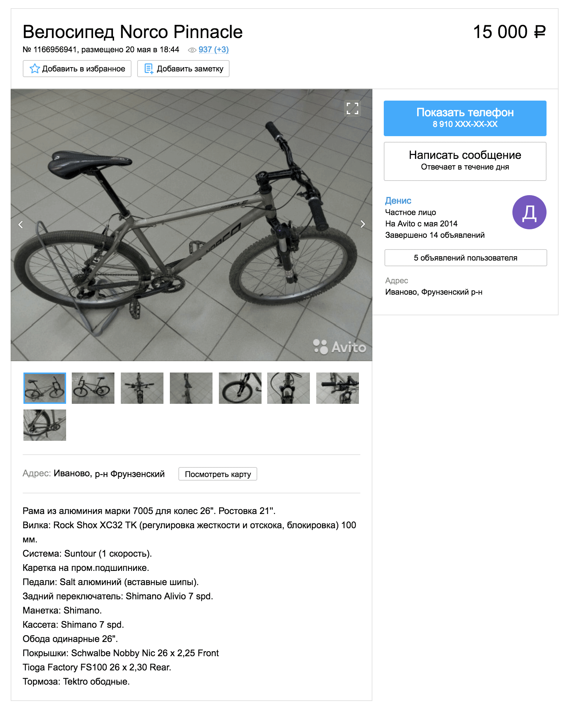
Task: Open Денис seller profile link
Action: point(398,201)
